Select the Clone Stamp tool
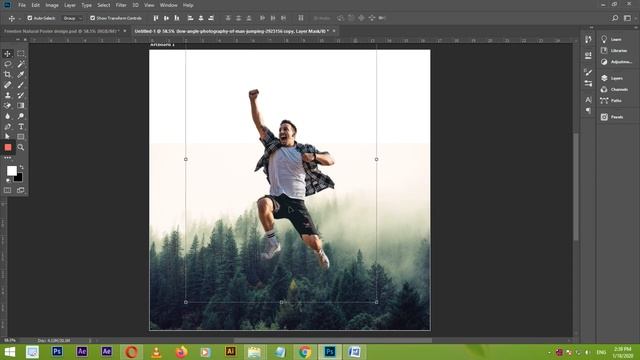The width and height of the screenshot is (640, 360). click(x=7, y=95)
